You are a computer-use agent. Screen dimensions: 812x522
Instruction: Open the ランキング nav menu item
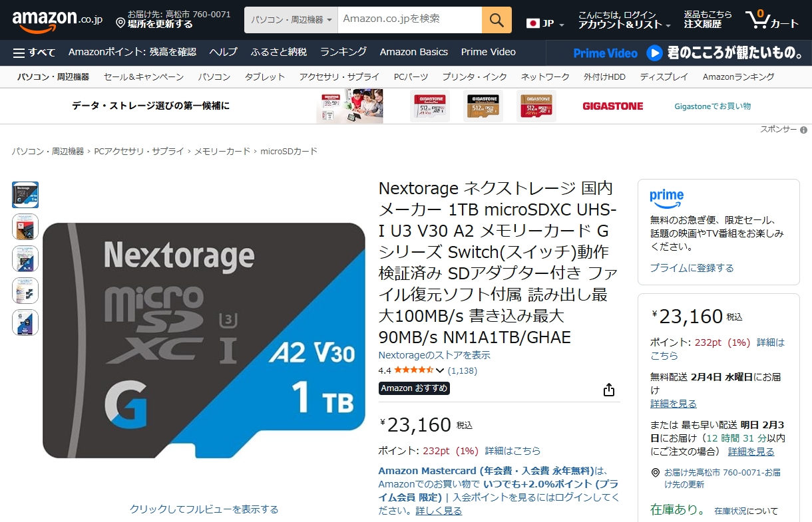point(343,52)
